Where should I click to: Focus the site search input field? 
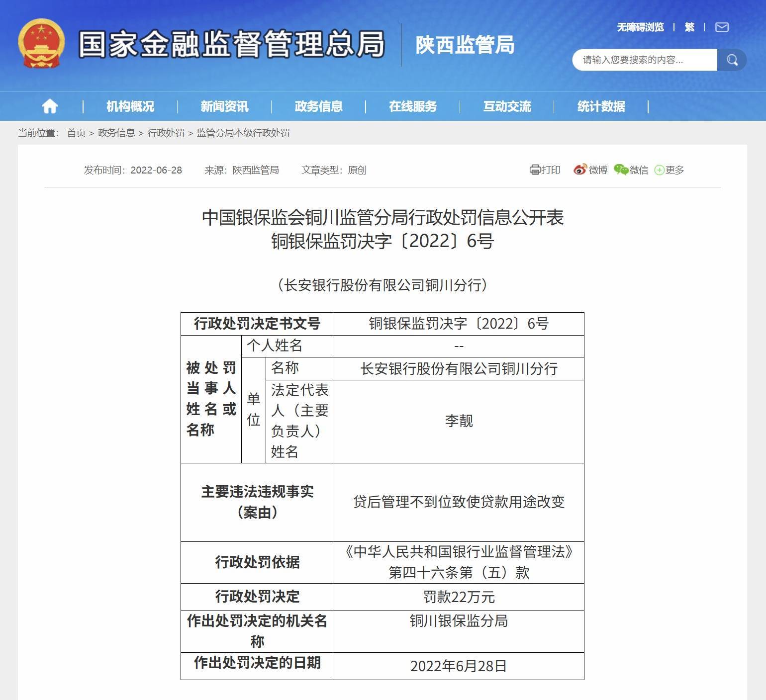click(645, 60)
